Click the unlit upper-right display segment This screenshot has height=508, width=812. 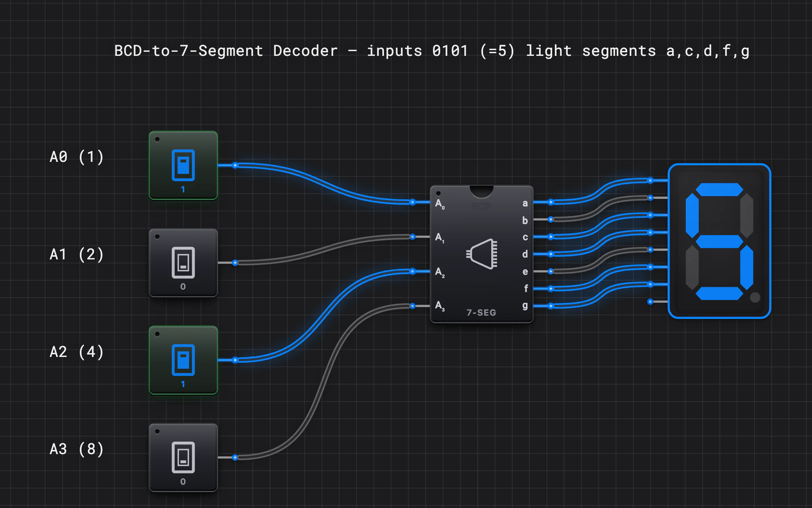click(x=747, y=215)
